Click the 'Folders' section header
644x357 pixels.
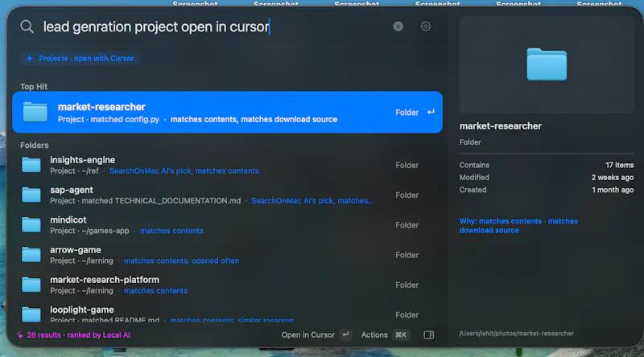35,146
